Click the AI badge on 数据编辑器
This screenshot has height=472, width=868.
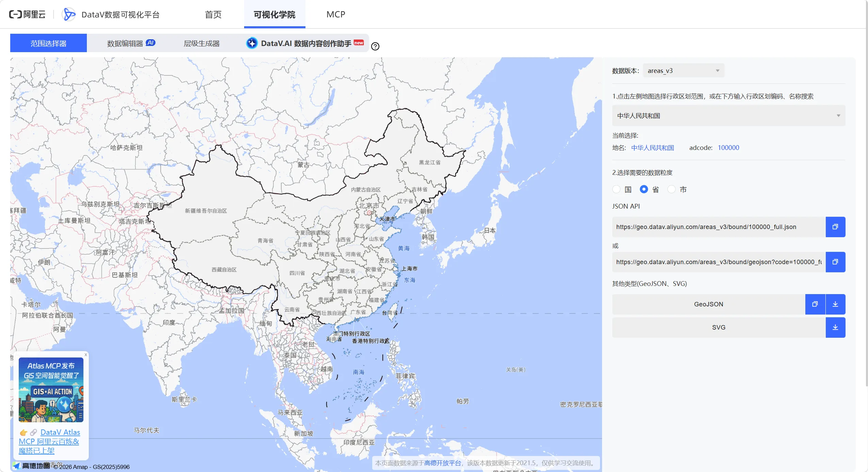[x=151, y=43]
